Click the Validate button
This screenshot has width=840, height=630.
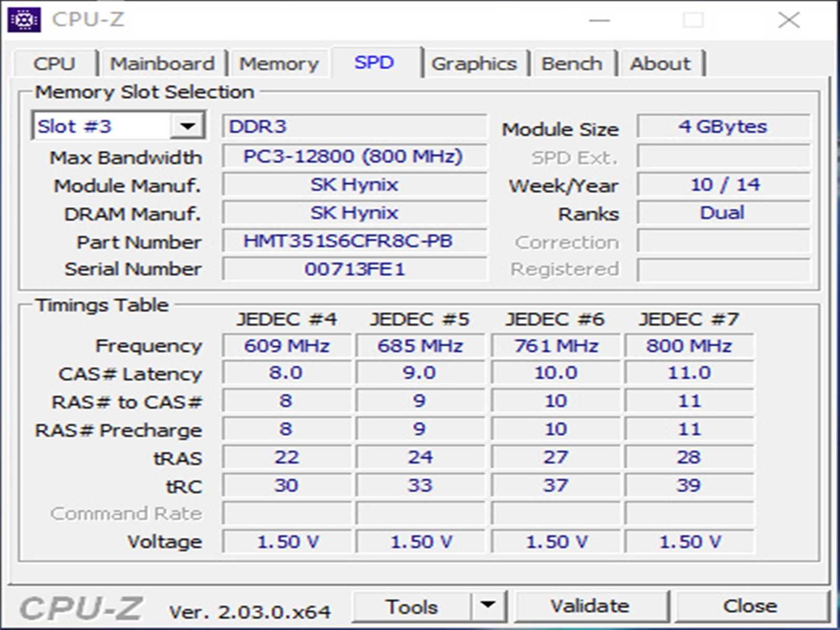[x=591, y=606]
